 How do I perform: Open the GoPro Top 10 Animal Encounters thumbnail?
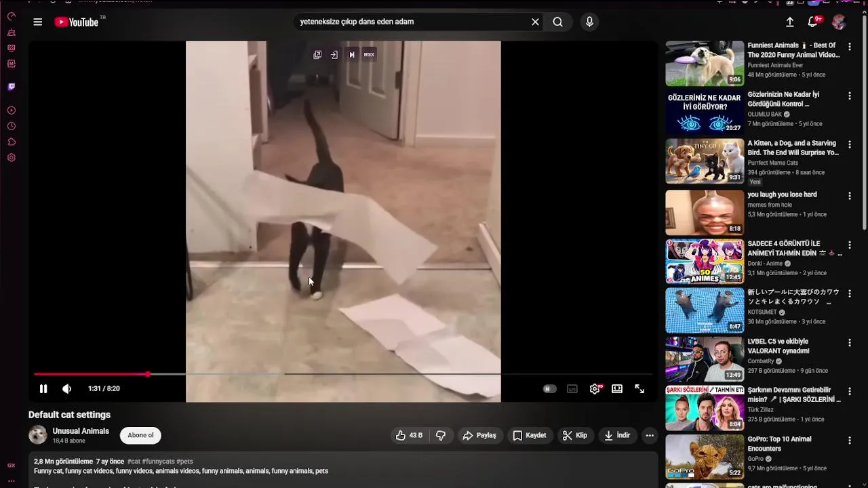click(x=705, y=456)
